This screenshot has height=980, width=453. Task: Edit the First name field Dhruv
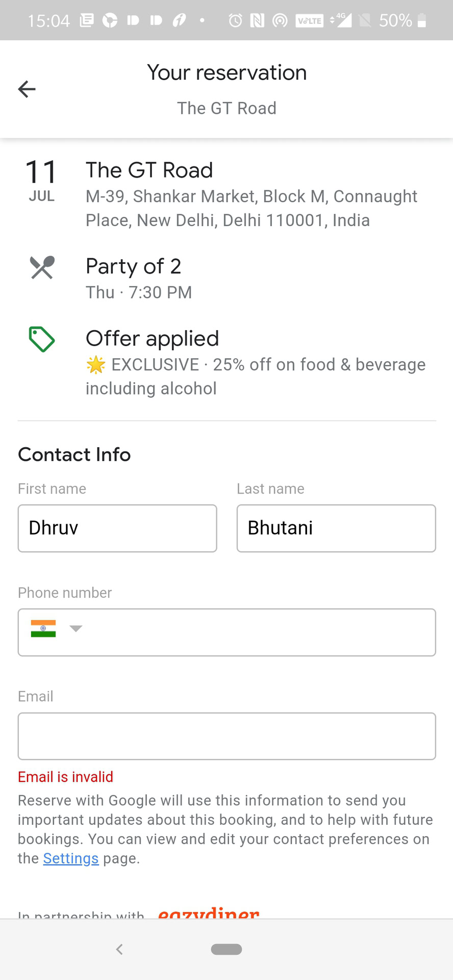[117, 528]
